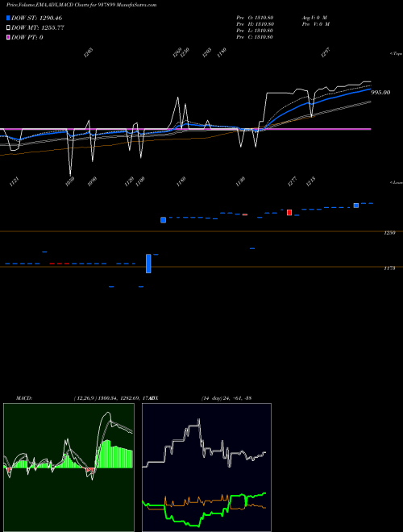Click the 995.00 price label
The width and height of the screenshot is (403, 532).
pyautogui.click(x=380, y=92)
